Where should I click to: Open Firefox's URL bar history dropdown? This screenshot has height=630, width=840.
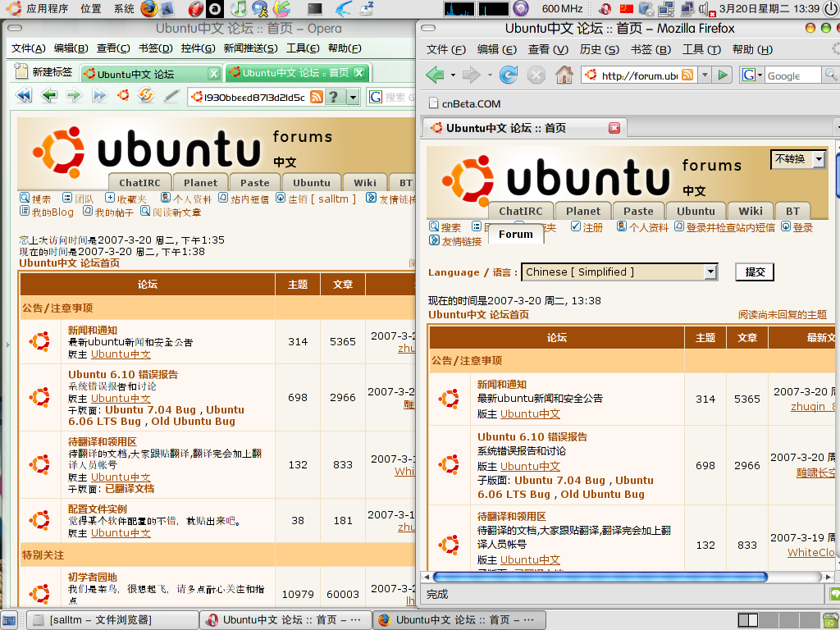click(x=705, y=75)
